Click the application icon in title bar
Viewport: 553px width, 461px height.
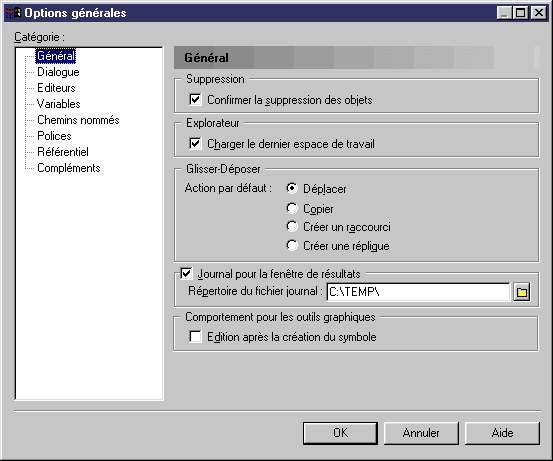tap(13, 13)
